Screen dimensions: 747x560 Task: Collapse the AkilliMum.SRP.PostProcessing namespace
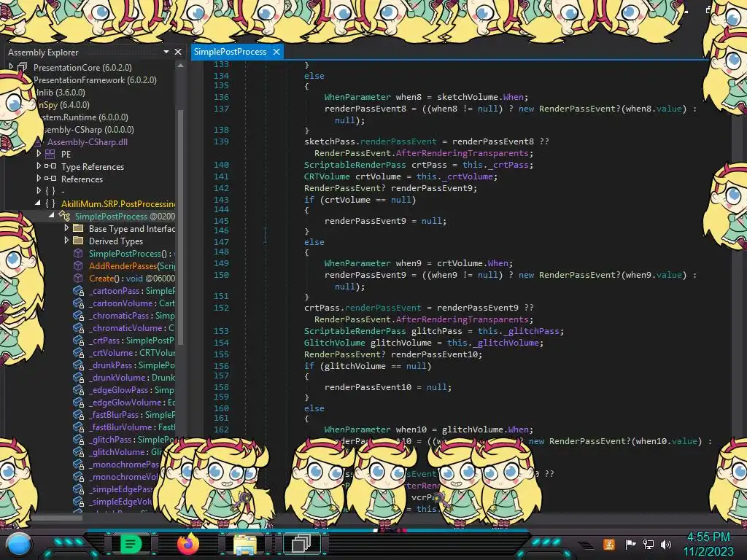coord(38,203)
